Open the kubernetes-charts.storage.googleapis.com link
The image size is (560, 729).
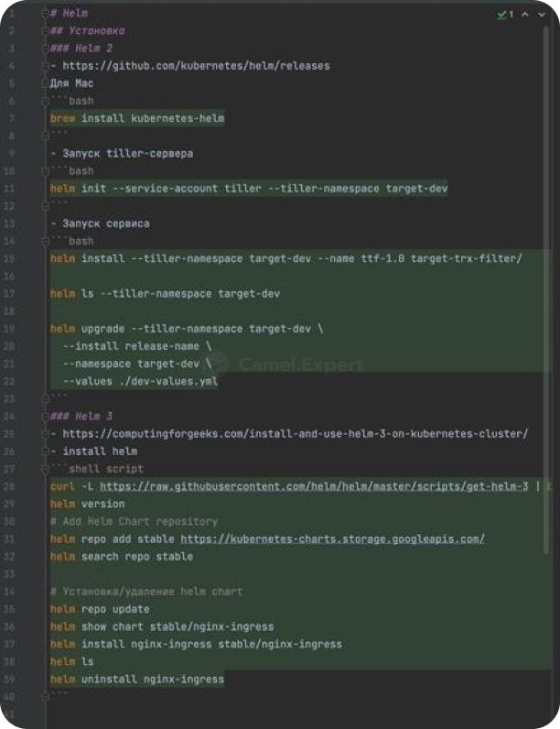tap(332, 539)
